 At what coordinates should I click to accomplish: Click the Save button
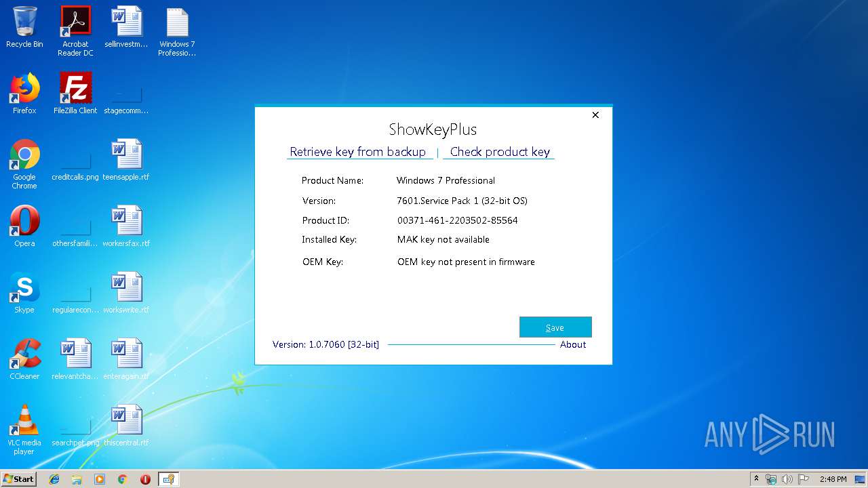coord(555,327)
